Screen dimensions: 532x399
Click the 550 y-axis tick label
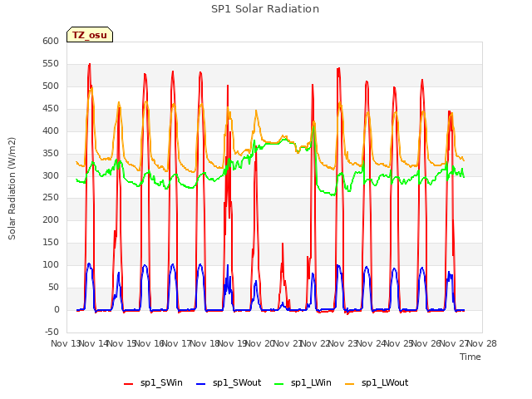[51, 63]
